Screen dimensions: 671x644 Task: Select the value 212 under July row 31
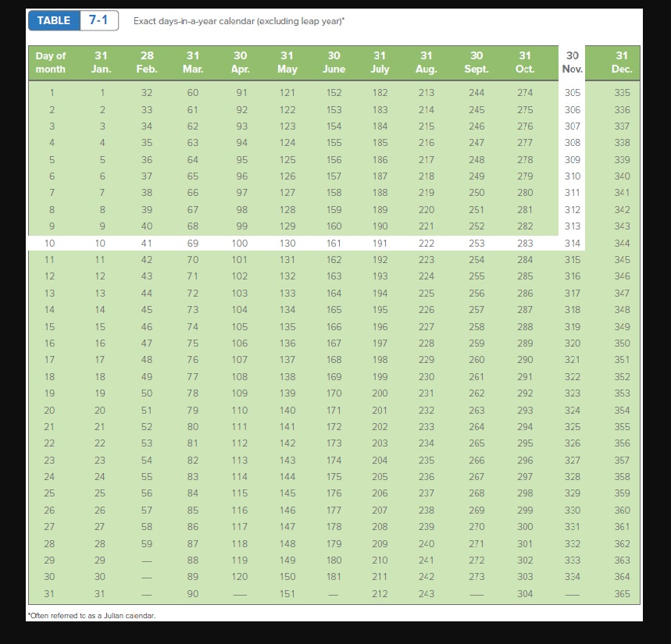coord(380,594)
